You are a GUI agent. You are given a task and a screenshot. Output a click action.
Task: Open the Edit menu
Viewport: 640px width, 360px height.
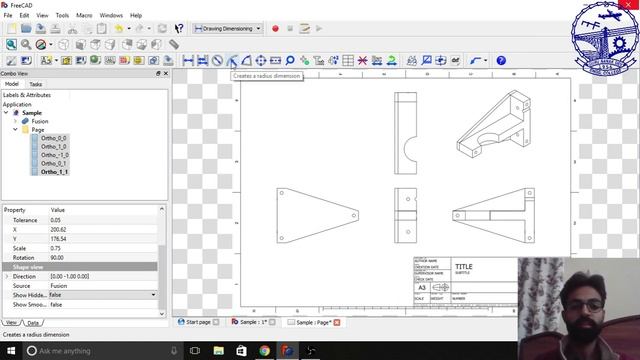[24, 15]
